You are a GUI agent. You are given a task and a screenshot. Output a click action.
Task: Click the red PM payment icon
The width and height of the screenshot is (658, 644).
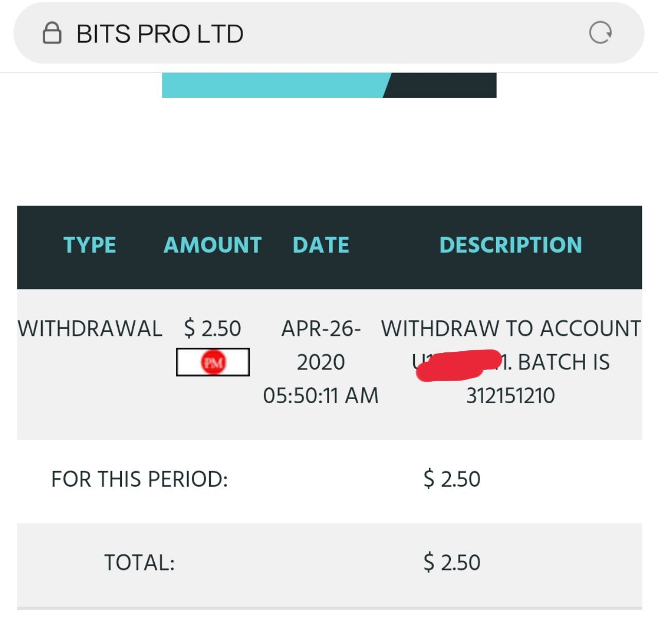coord(213,362)
